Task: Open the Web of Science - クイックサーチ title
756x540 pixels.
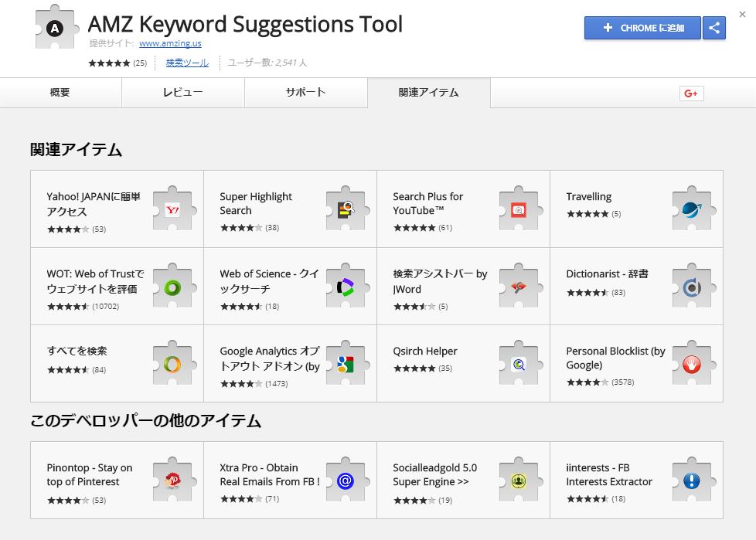Action: click(269, 281)
